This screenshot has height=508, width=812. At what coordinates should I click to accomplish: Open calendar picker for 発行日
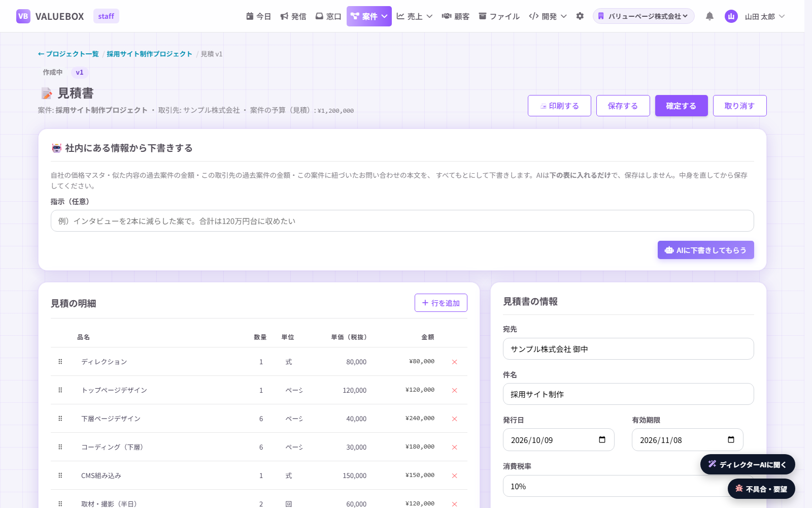(x=602, y=440)
